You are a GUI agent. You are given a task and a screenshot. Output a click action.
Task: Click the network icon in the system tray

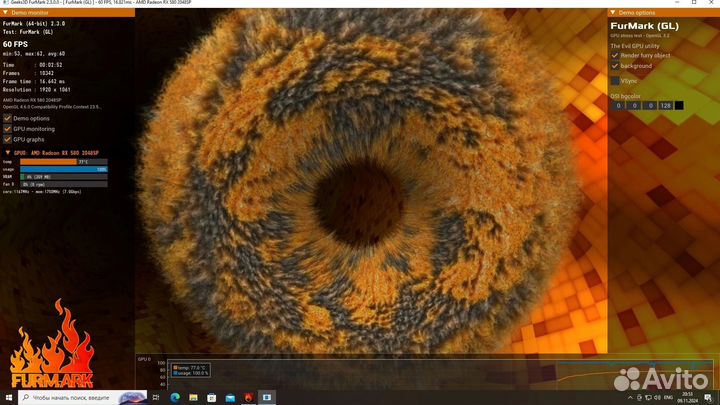648,398
